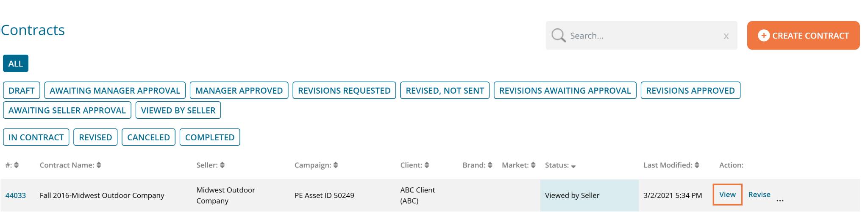868x212 pixels.
Task: Click the search magnifier icon
Action: coord(558,36)
